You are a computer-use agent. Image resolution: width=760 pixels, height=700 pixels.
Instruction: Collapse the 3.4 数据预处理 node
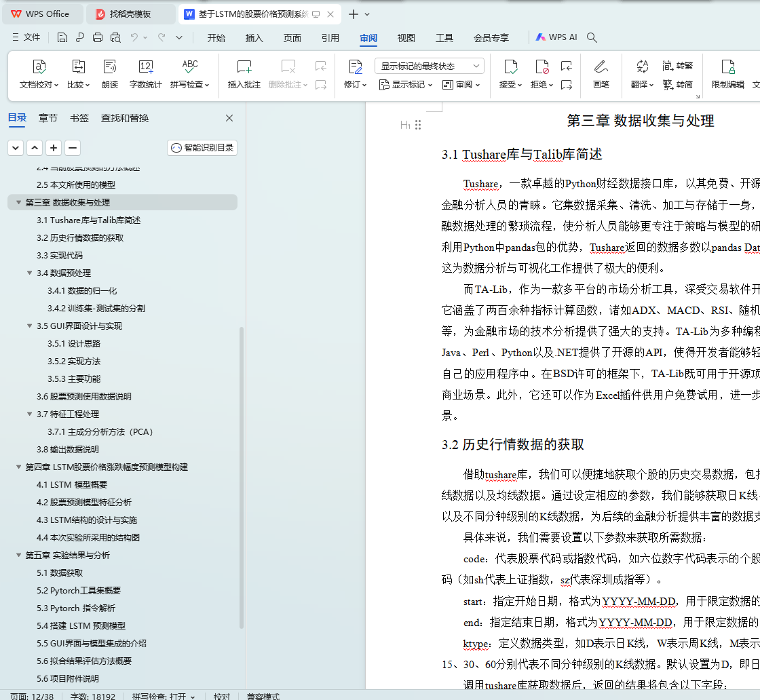[30, 273]
